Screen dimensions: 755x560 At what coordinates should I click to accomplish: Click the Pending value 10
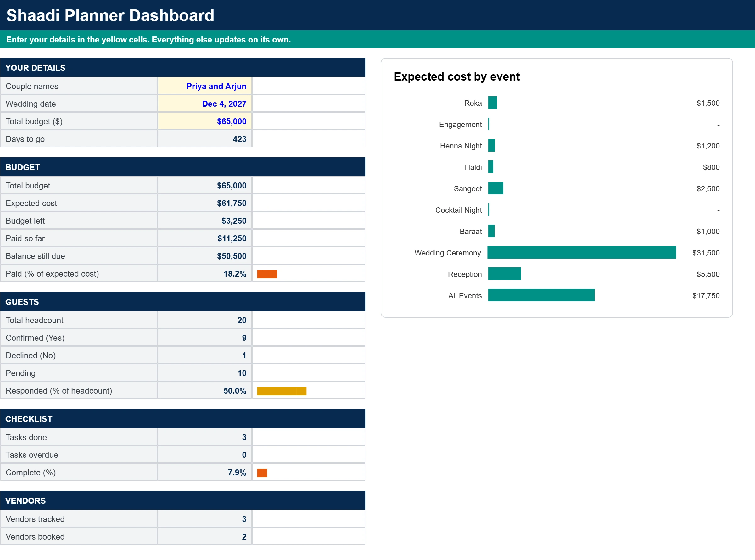tap(205, 373)
